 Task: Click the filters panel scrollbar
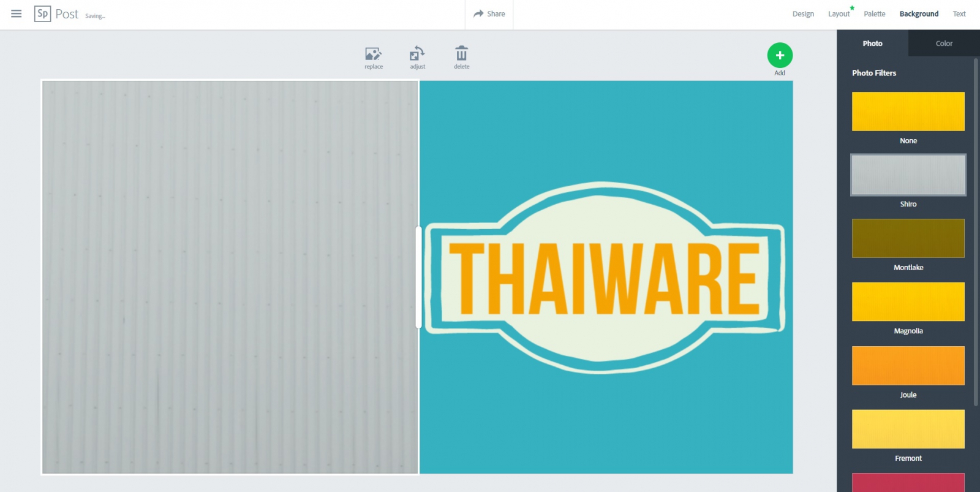point(976,232)
